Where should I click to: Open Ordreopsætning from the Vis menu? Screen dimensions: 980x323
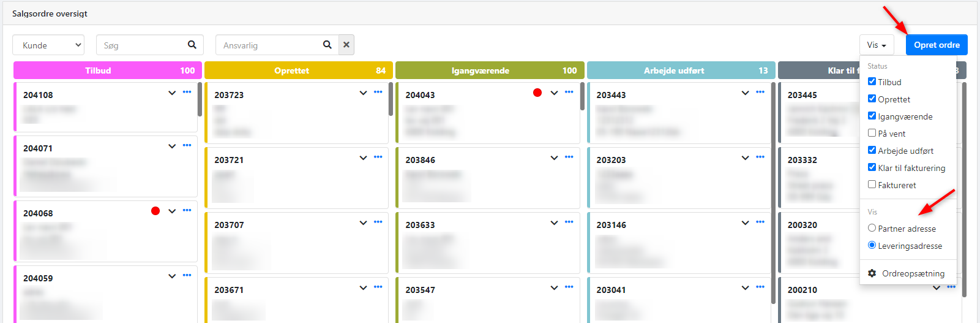tap(913, 273)
